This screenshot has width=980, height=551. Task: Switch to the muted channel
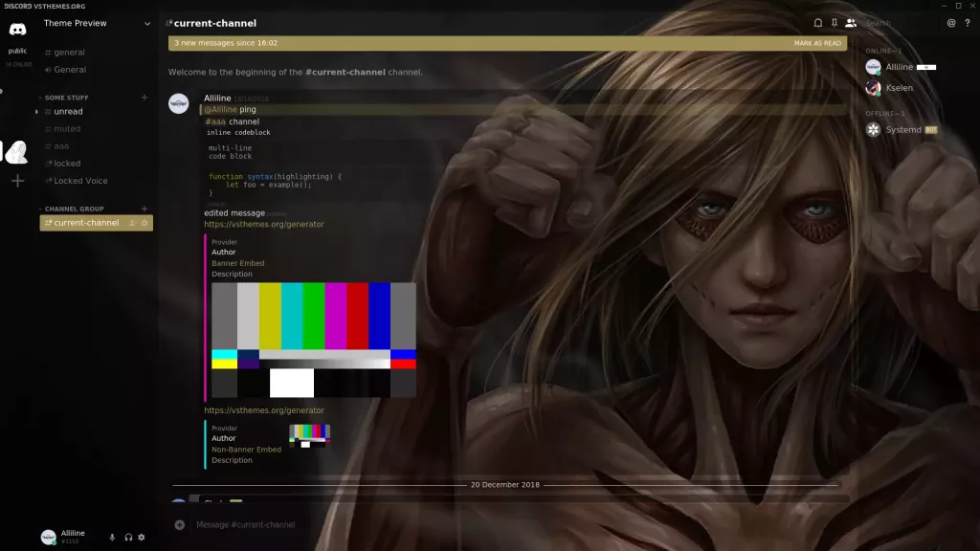[67, 128]
